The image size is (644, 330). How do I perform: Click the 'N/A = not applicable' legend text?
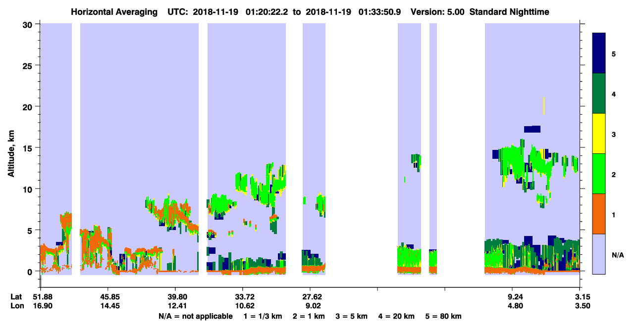pos(195,316)
